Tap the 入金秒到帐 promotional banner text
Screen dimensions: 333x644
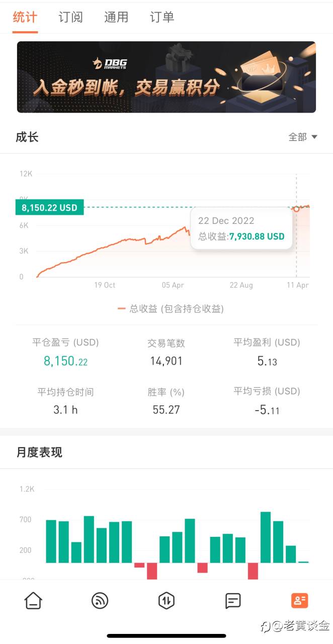tap(127, 88)
